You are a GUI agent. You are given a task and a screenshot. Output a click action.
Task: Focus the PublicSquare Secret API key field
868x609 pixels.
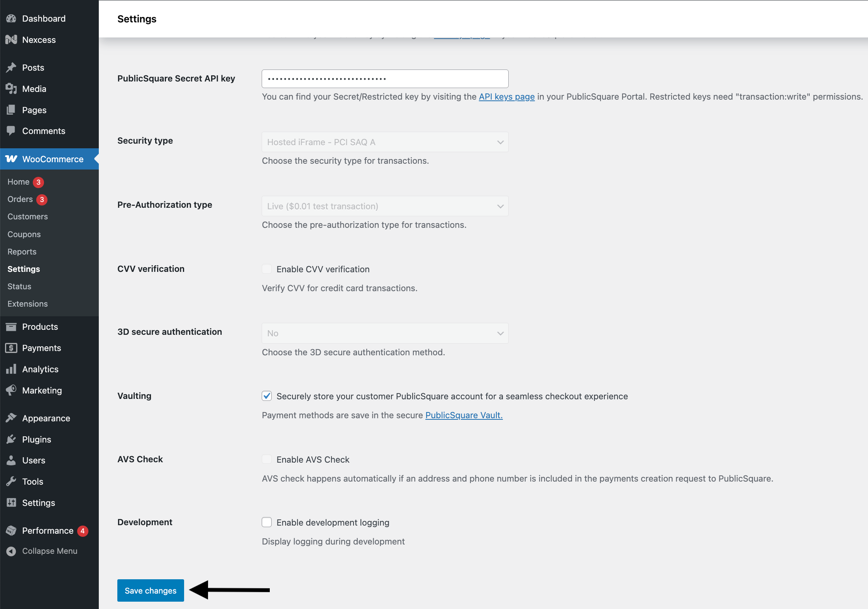[x=385, y=79]
